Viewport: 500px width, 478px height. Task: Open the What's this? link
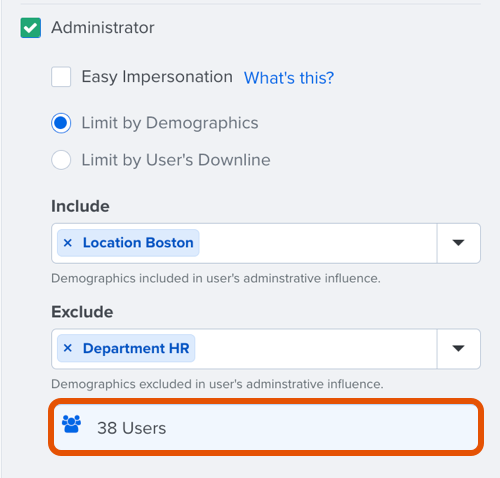[289, 78]
